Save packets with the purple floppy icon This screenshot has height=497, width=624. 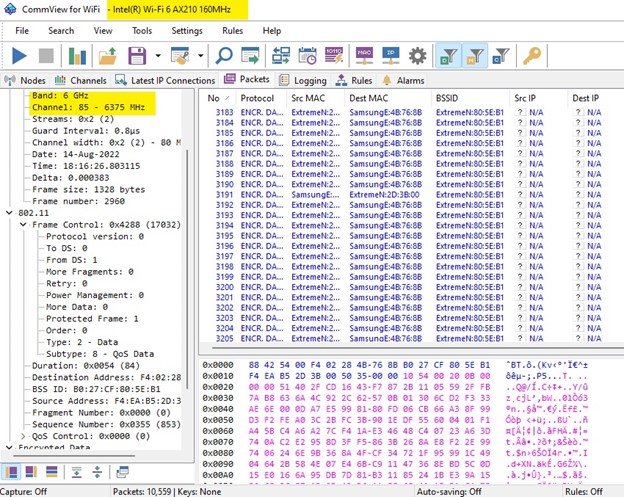point(137,56)
